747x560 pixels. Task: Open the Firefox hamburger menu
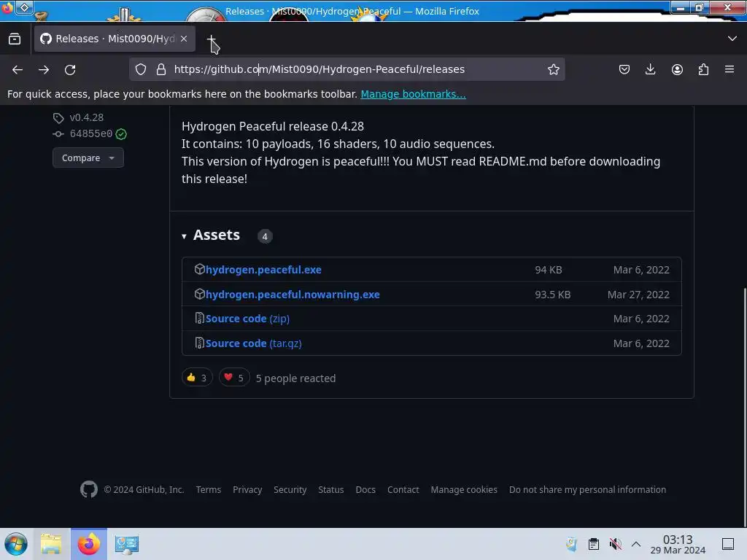[729, 69]
